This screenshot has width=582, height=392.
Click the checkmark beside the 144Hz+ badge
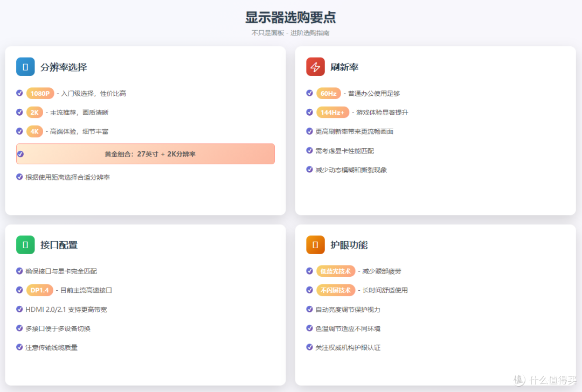coord(309,112)
